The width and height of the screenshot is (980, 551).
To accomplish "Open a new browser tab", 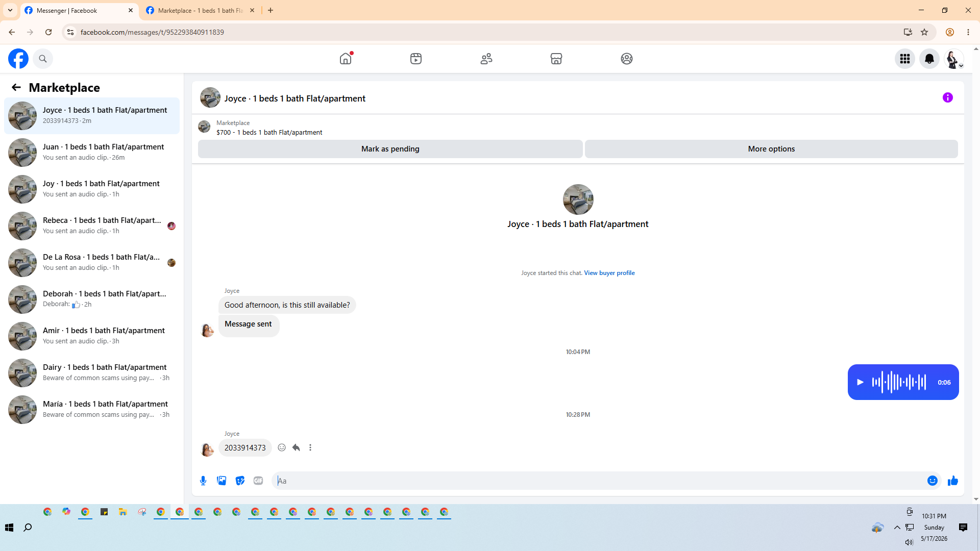I will [271, 10].
